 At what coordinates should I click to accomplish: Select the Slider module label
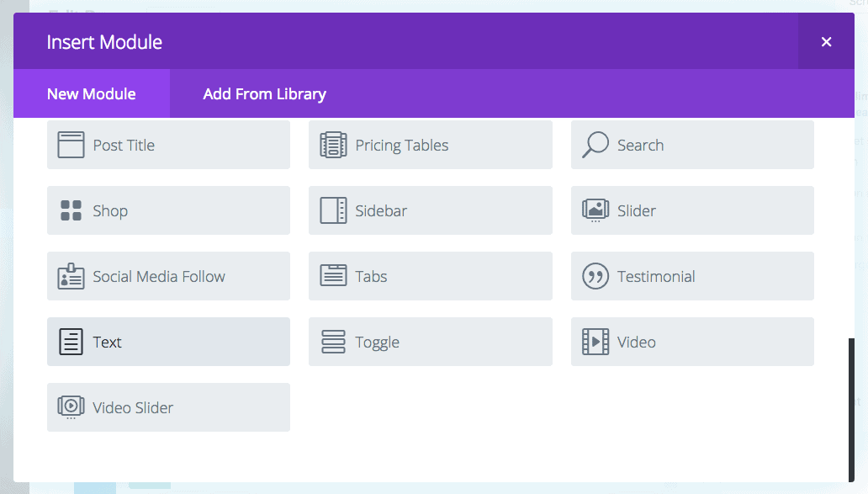(637, 210)
